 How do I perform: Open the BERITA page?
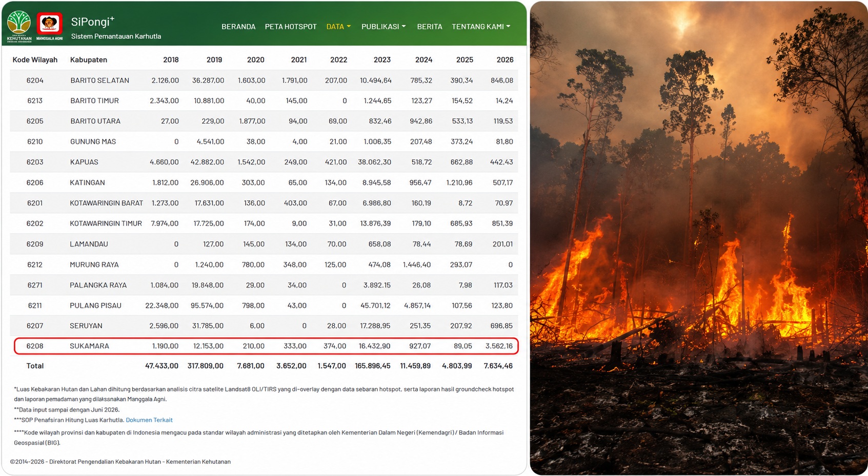(430, 27)
